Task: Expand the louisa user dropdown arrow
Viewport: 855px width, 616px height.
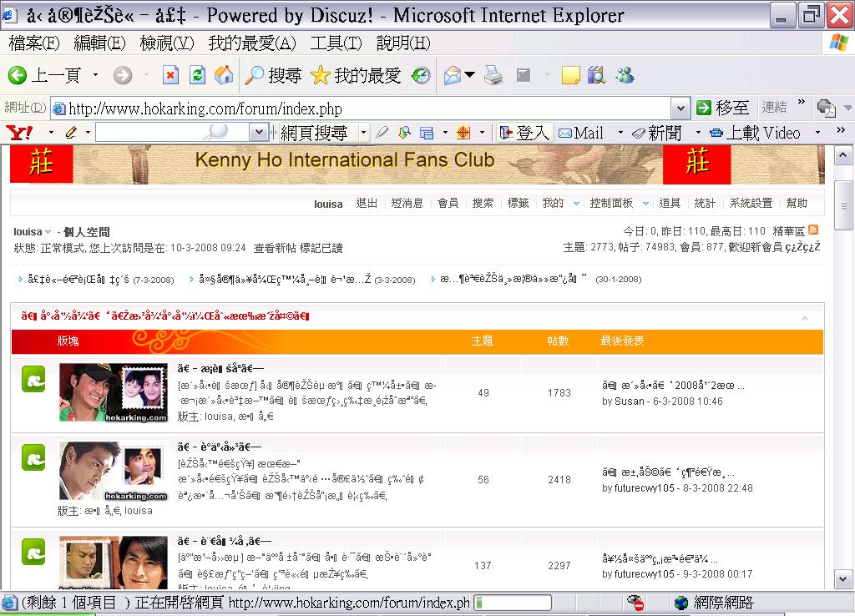Action: pos(48,232)
